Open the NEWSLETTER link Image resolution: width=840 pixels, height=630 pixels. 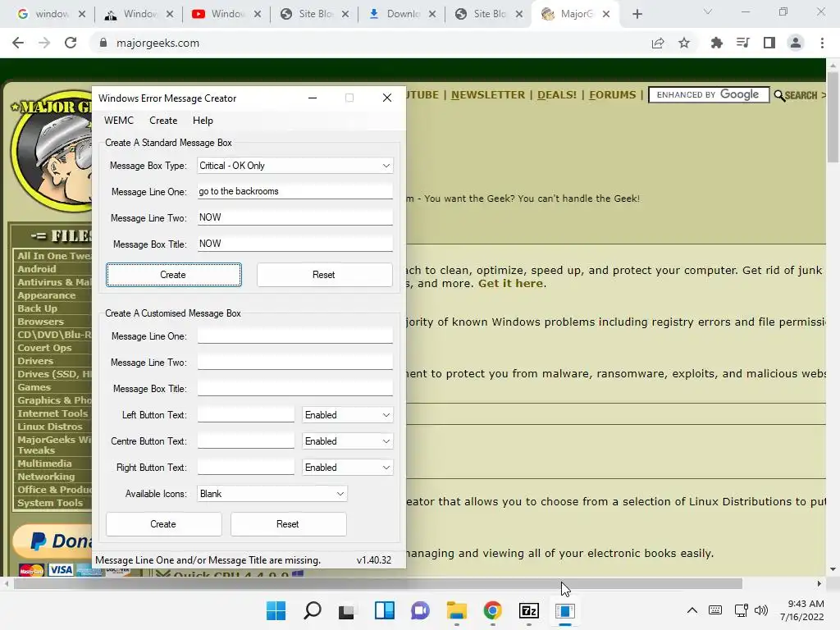click(488, 95)
